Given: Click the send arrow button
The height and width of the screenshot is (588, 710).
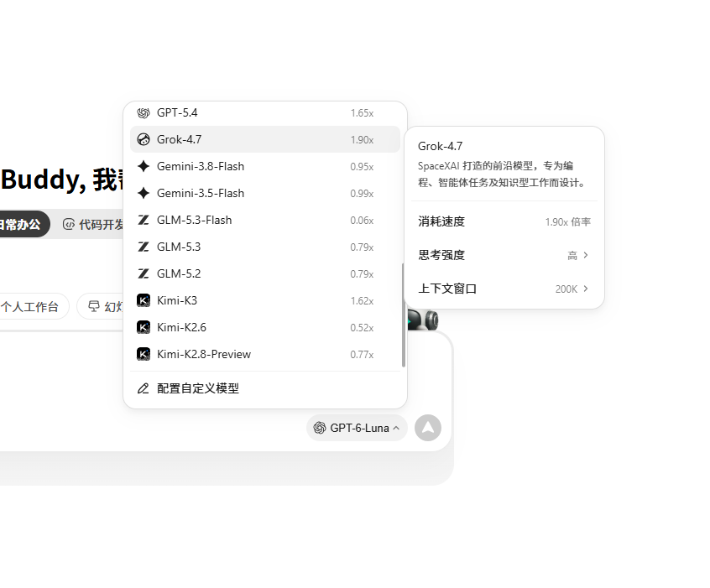Looking at the screenshot, I should 428,428.
